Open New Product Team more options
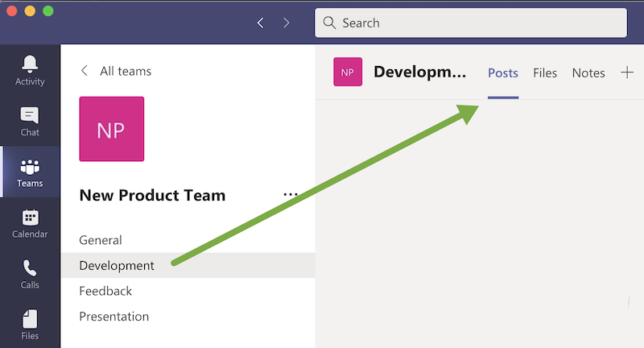Screen dimensions: 644x348 (291, 194)
